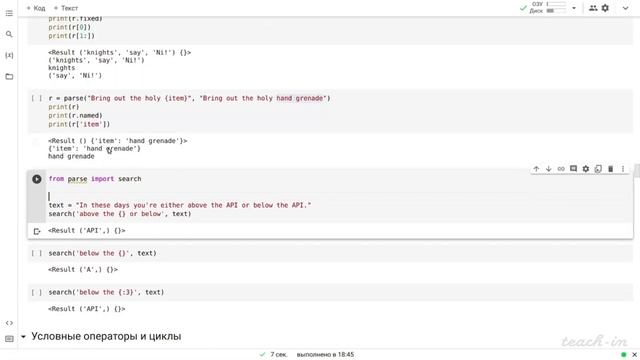Viewport: 640px width, 360px height.
Task: Click the green connection status dot
Action: [x=624, y=355]
